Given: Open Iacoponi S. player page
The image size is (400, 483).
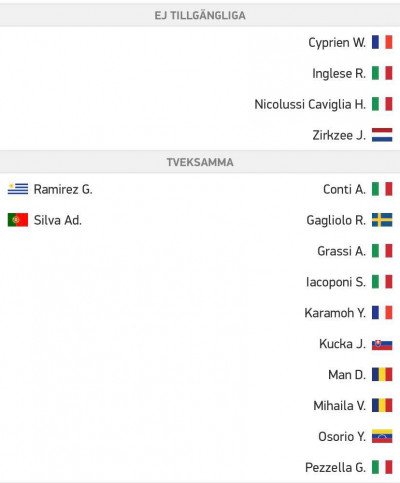Looking at the screenshot, I should (336, 282).
